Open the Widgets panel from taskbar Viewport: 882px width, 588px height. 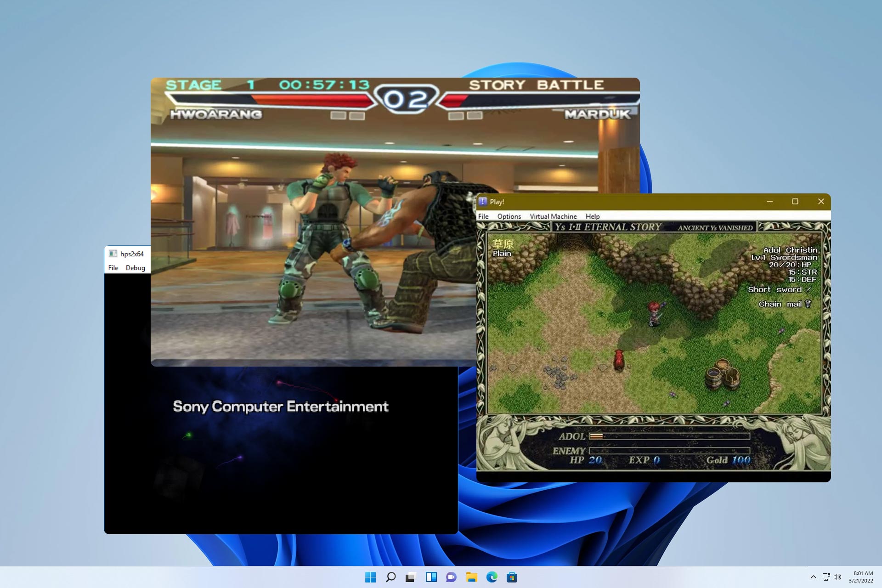pos(431,577)
